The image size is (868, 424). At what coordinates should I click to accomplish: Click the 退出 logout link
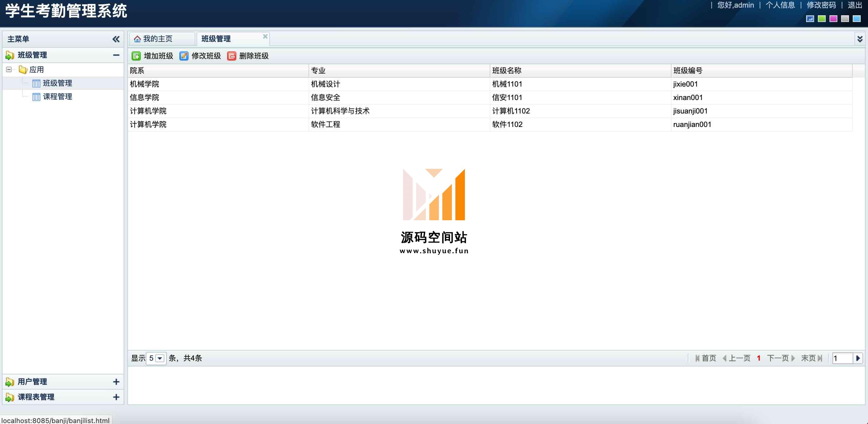tap(855, 5)
